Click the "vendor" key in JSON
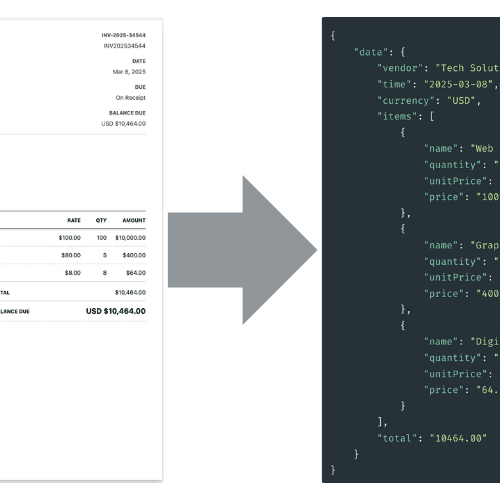The image size is (500, 500). [x=401, y=68]
